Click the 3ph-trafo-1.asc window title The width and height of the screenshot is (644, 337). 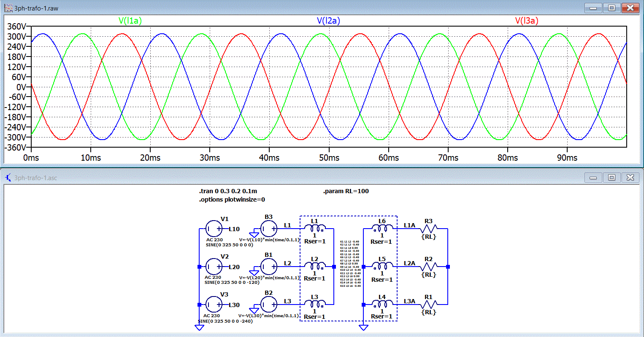(x=35, y=178)
